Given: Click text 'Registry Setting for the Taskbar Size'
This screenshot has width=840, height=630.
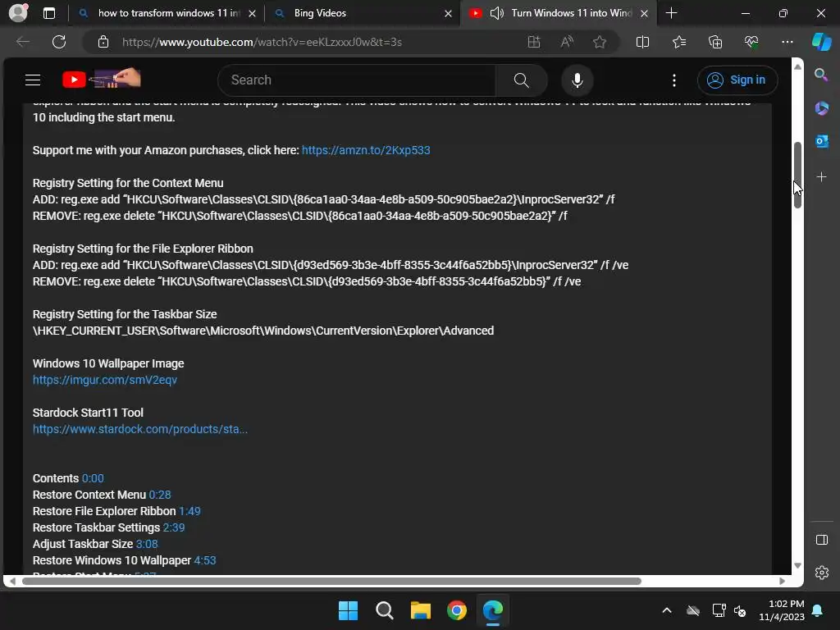Looking at the screenshot, I should coord(125,314).
